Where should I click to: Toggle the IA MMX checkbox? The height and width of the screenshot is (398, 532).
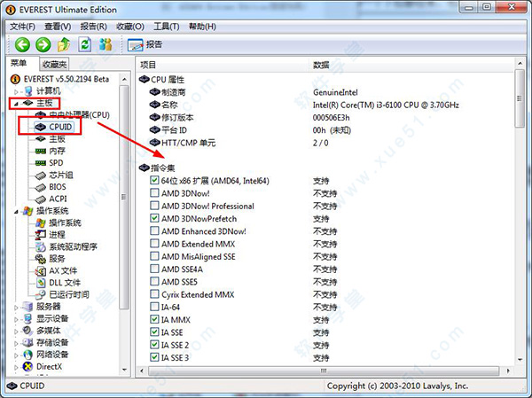point(154,320)
